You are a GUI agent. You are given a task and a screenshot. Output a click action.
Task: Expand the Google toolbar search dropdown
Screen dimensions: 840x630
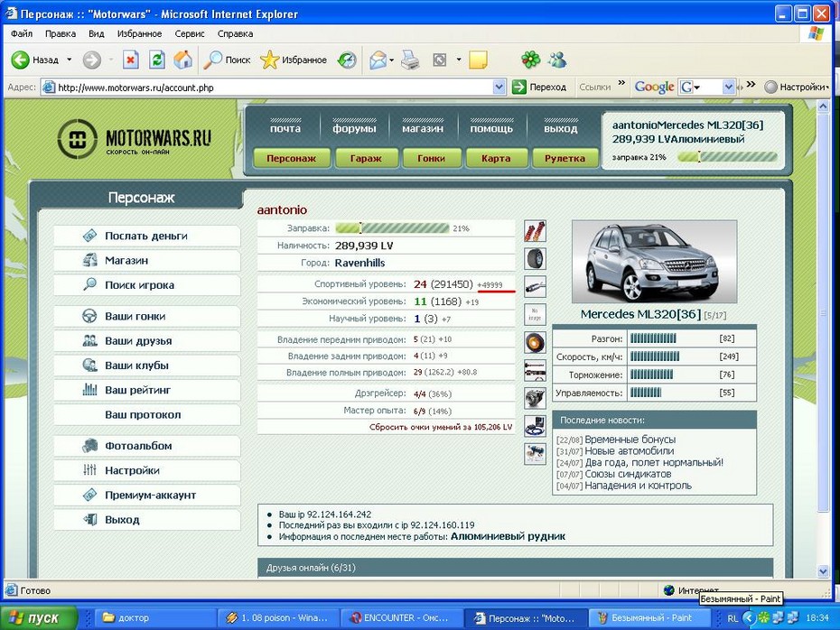point(728,87)
